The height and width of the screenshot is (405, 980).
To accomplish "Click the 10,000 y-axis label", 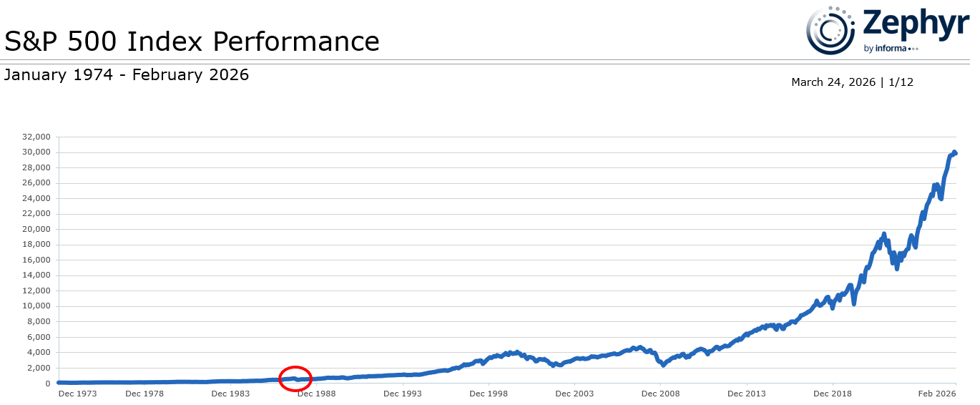I will [38, 306].
